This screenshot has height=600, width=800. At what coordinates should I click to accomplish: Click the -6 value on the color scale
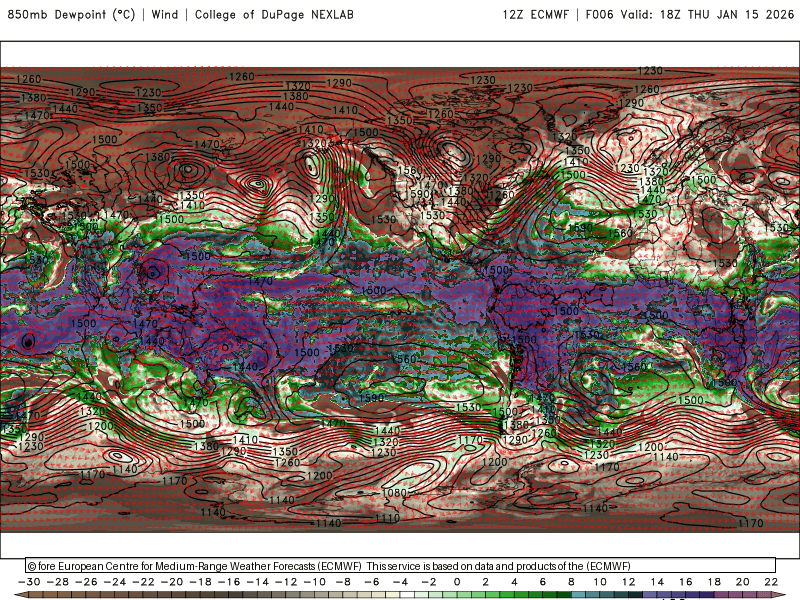[x=372, y=582]
